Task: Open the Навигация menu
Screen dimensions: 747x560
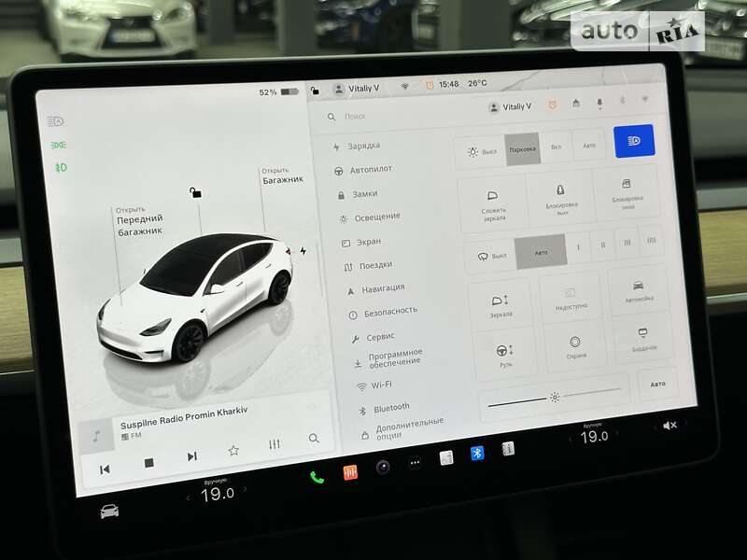Action: point(376,288)
